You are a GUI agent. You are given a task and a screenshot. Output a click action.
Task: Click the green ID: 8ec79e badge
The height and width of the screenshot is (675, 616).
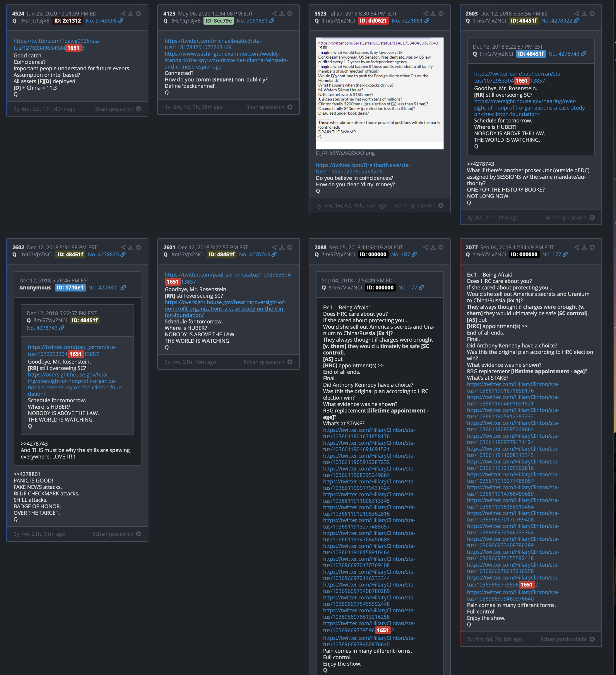click(218, 21)
